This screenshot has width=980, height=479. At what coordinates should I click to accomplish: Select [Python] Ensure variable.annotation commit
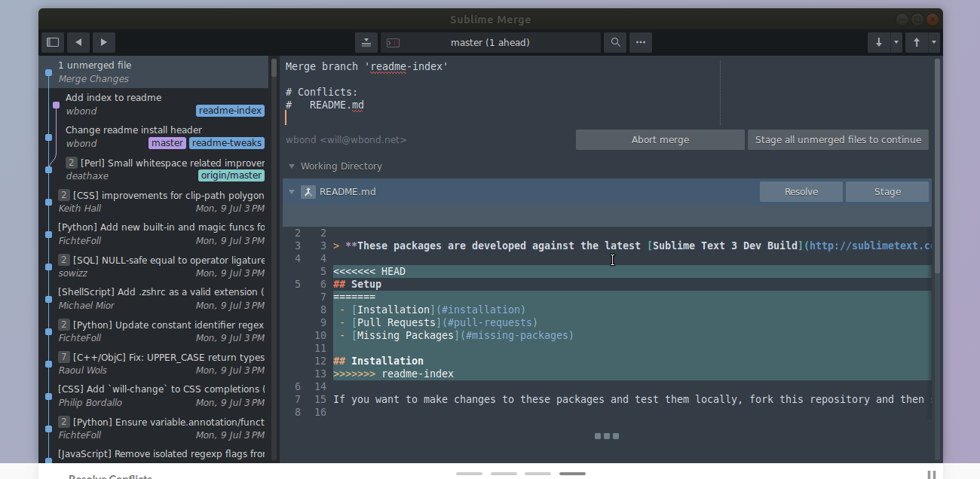click(154, 428)
